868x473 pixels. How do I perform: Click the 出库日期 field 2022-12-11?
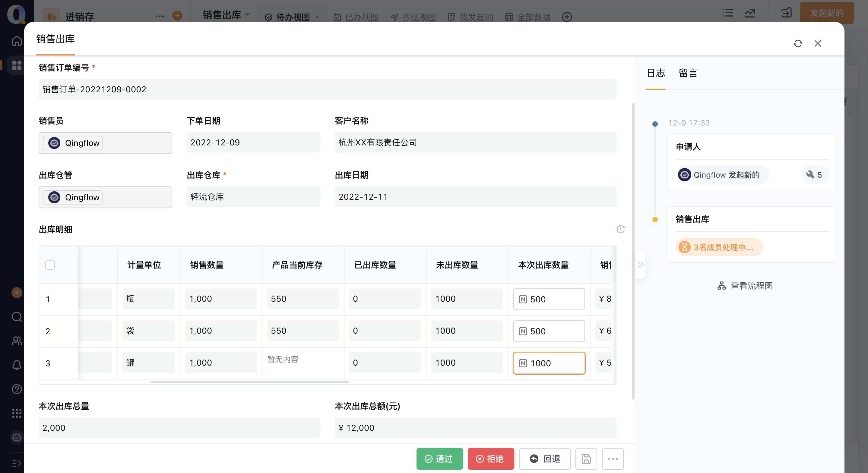coord(475,197)
